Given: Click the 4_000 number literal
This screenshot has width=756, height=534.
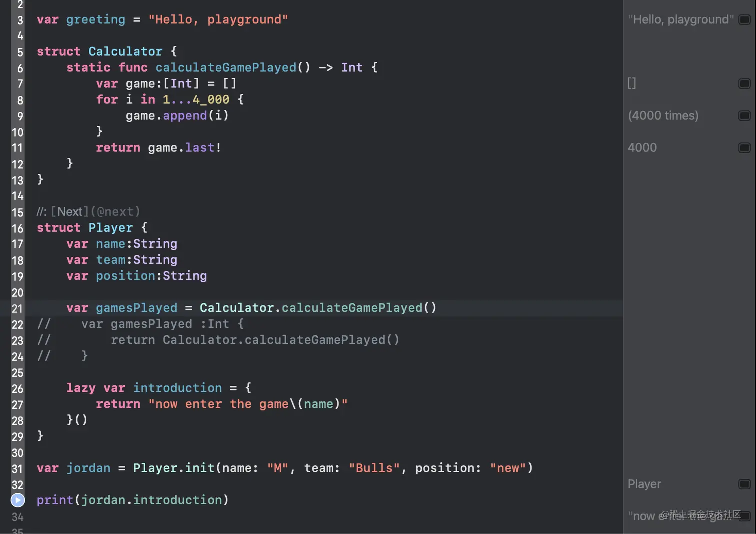Looking at the screenshot, I should 211,99.
